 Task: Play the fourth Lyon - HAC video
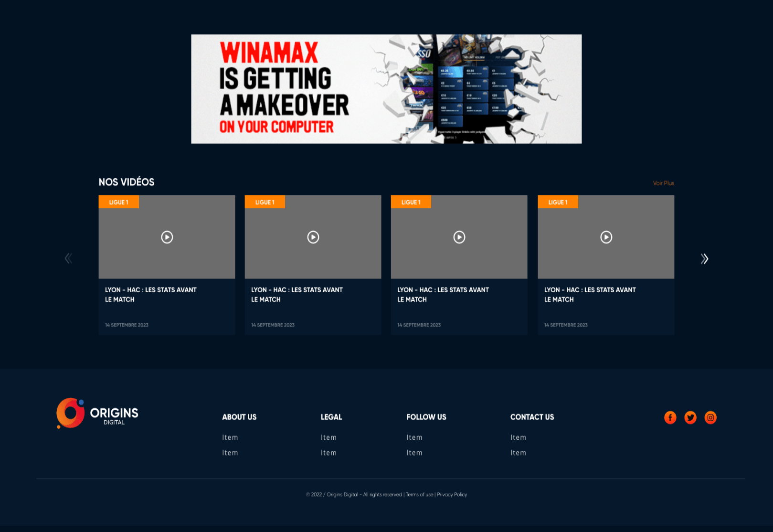click(x=606, y=237)
